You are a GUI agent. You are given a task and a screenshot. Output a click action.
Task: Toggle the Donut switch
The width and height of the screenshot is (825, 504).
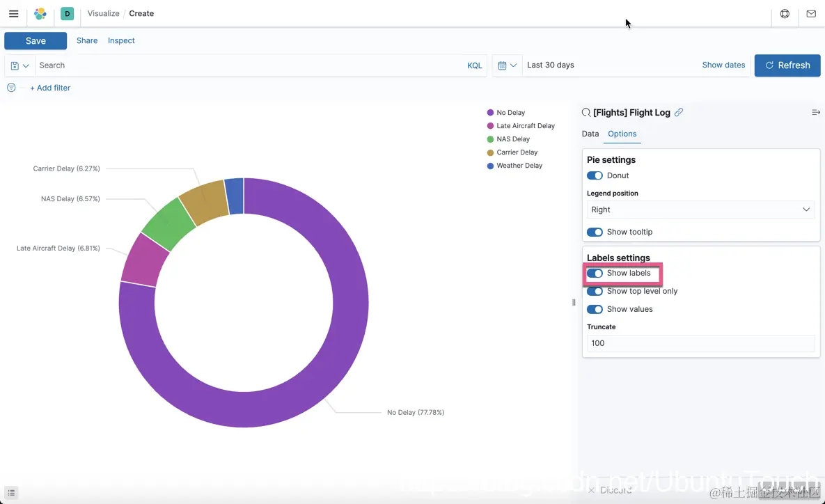tap(595, 175)
